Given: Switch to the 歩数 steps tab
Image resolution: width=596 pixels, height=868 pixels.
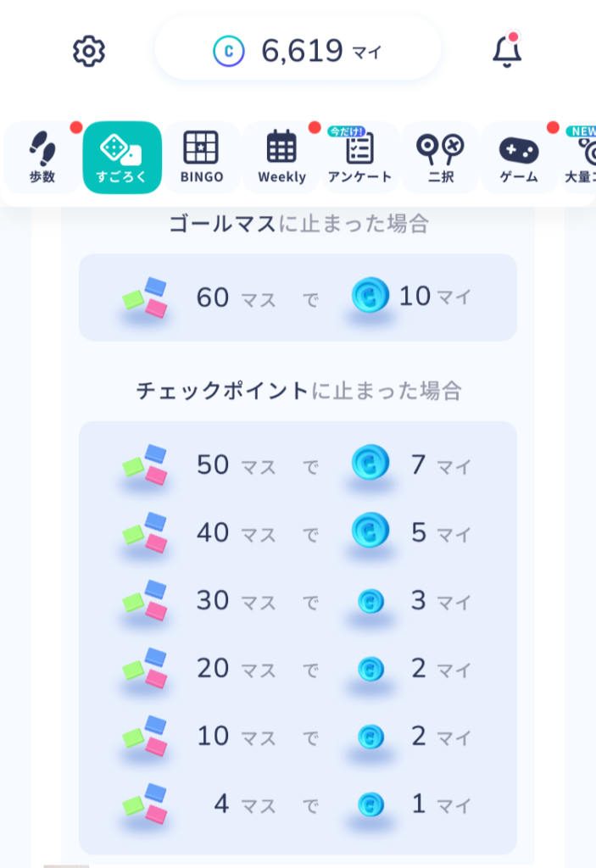Looking at the screenshot, I should pyautogui.click(x=42, y=159).
